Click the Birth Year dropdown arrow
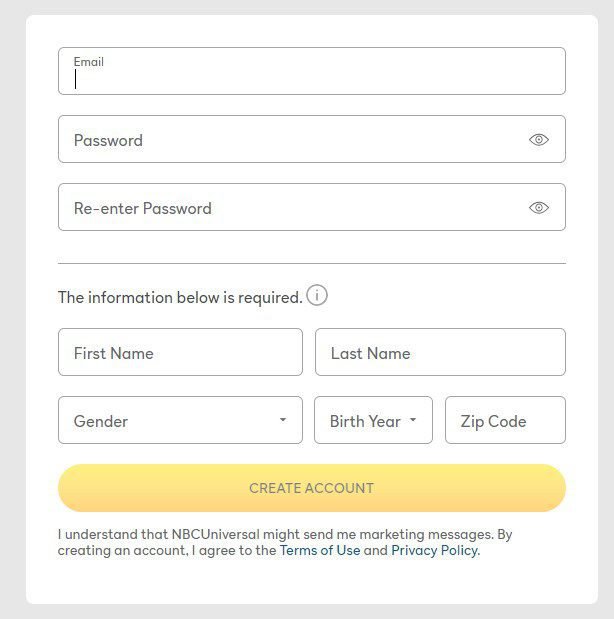The height and width of the screenshot is (619, 614). [x=413, y=420]
